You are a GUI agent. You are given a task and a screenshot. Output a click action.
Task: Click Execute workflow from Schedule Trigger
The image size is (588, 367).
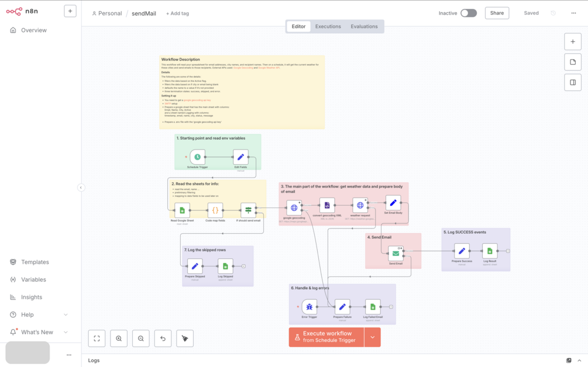click(x=326, y=337)
